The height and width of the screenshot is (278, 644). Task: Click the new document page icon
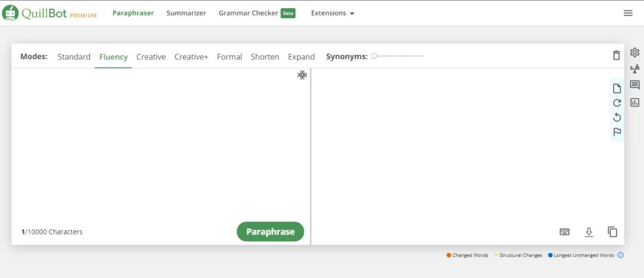(x=616, y=88)
